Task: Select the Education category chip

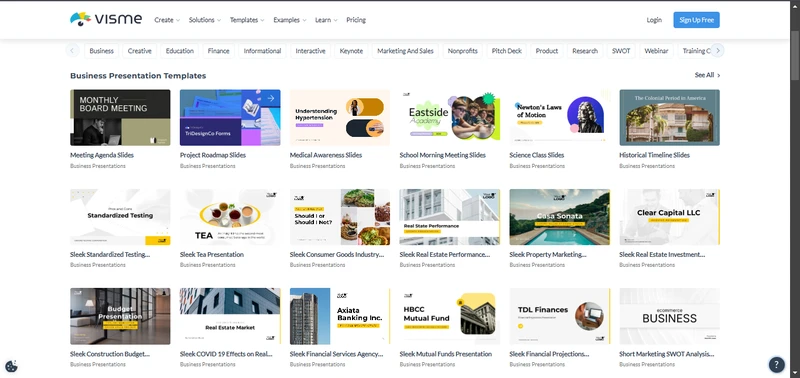Action: click(180, 51)
